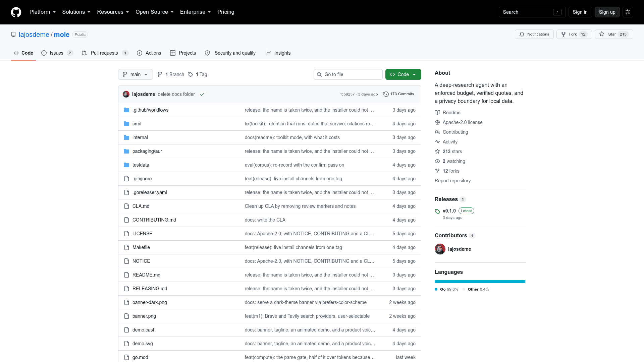Screen dimensions: 644x362
Task: Open the green Code dropdown button
Action: (x=403, y=74)
